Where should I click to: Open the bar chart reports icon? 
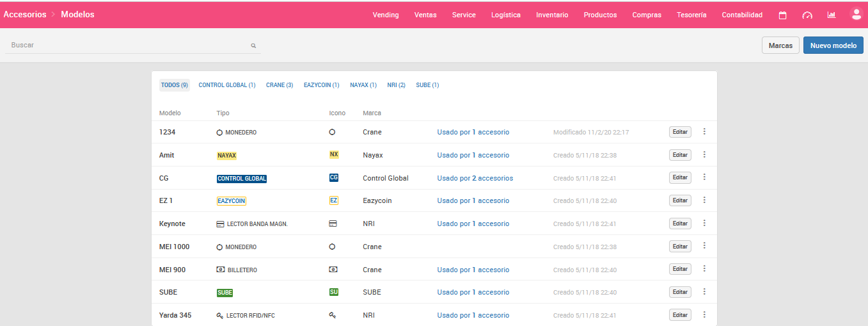click(832, 15)
